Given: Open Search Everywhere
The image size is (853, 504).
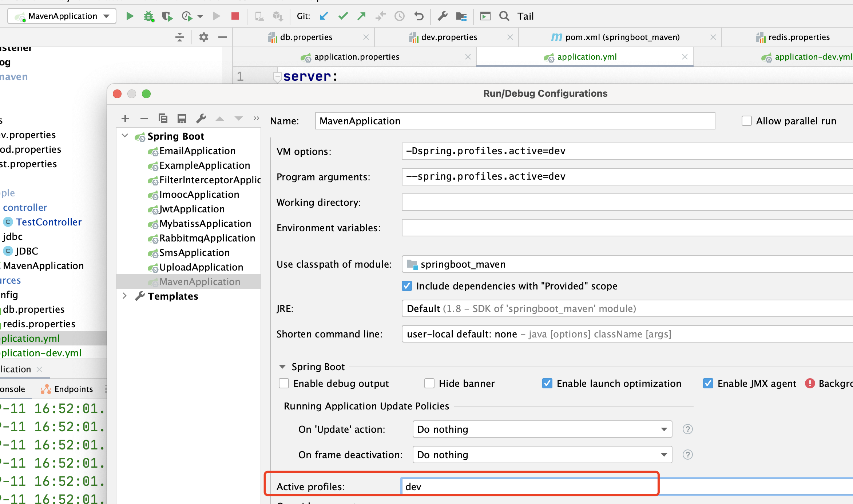Looking at the screenshot, I should 504,16.
